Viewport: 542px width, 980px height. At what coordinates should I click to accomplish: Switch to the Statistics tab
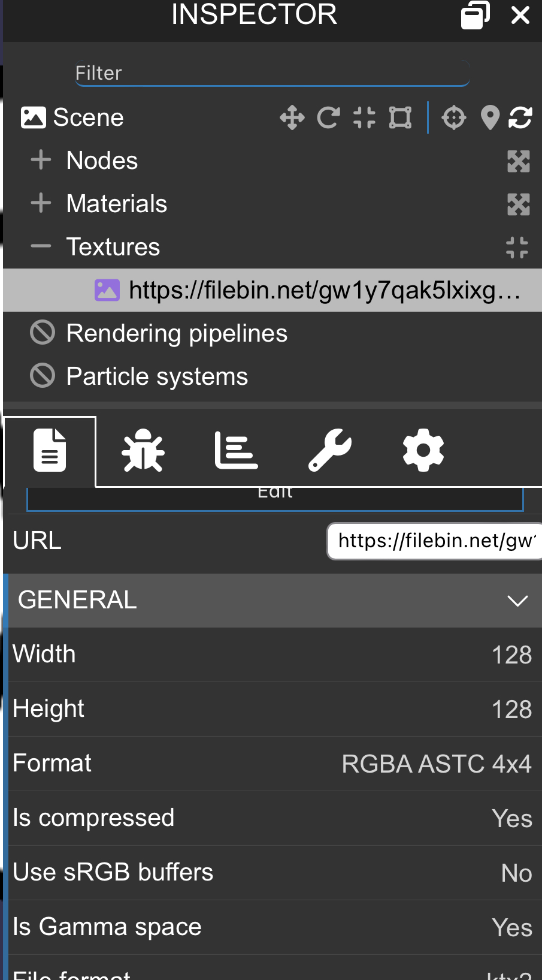click(236, 450)
